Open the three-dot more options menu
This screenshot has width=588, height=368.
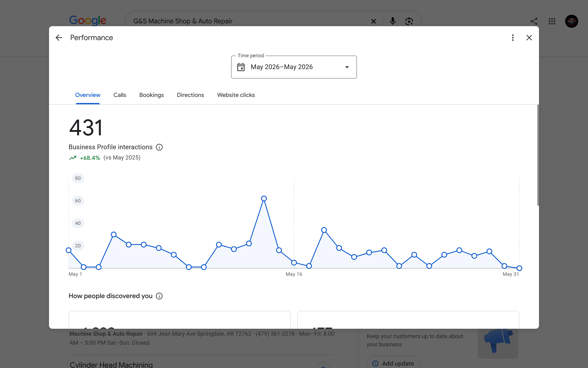[x=513, y=38]
